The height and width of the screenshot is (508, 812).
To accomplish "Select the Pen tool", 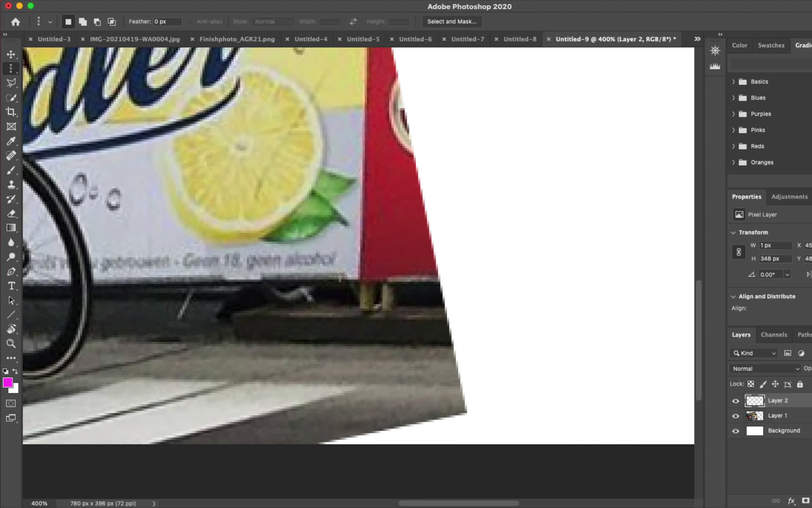I will 11,271.
